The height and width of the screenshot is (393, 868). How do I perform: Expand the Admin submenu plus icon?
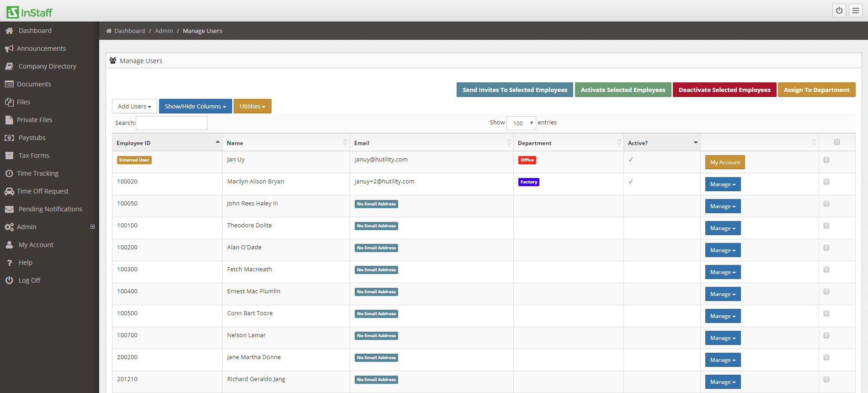coord(93,227)
